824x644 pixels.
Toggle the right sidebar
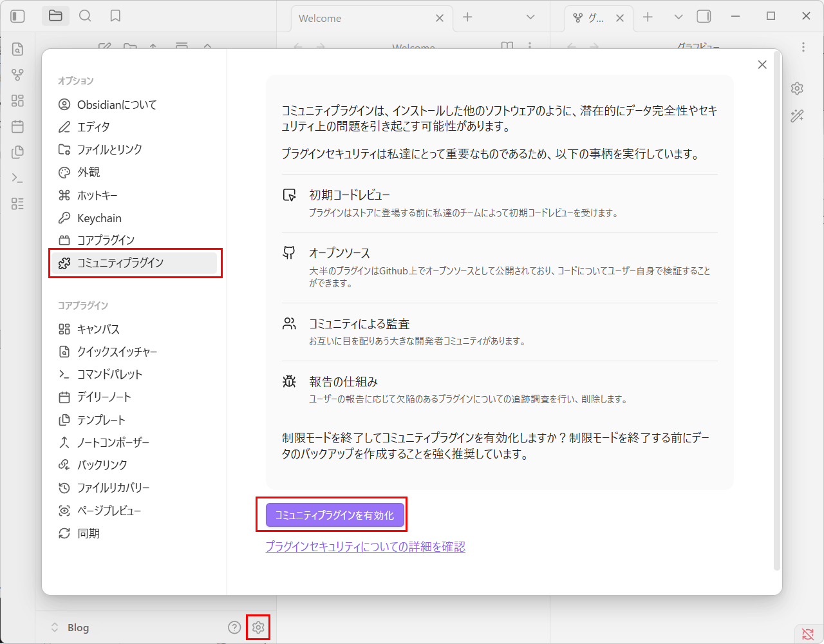coord(704,17)
